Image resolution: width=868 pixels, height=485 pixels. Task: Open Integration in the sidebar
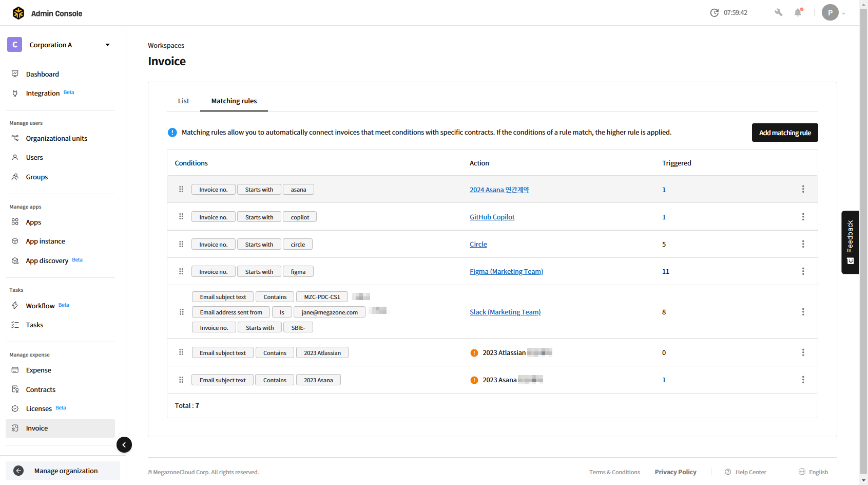pos(43,93)
